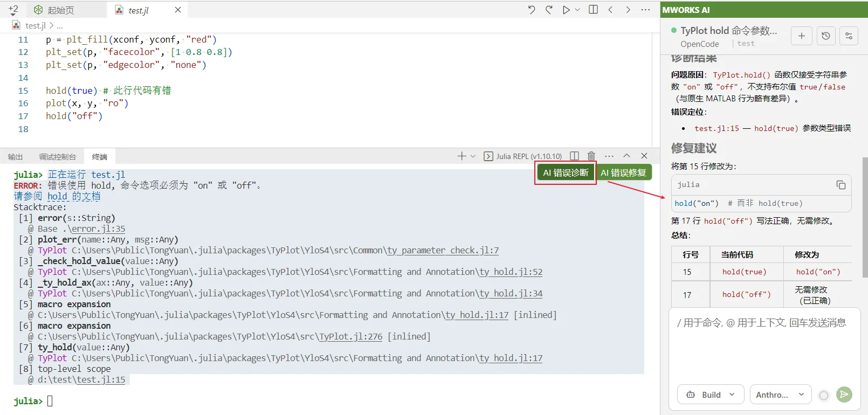Click test.jl in the breadcrumb
Image resolution: width=868 pixels, height=415 pixels.
coord(35,25)
